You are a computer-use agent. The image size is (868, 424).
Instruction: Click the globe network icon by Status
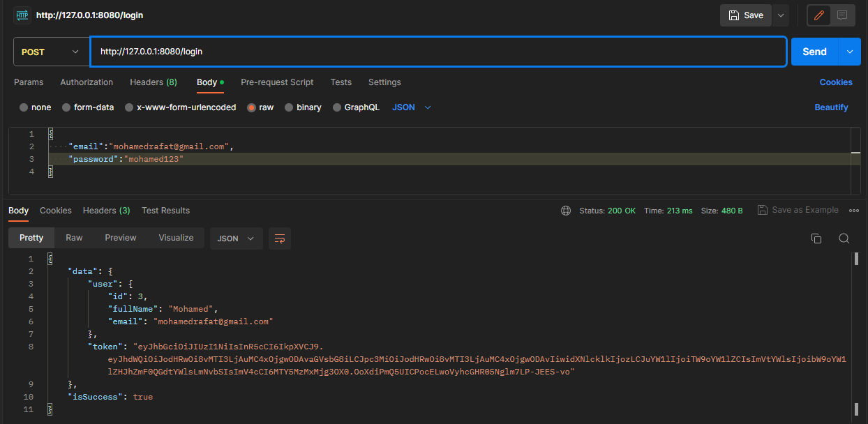point(565,210)
